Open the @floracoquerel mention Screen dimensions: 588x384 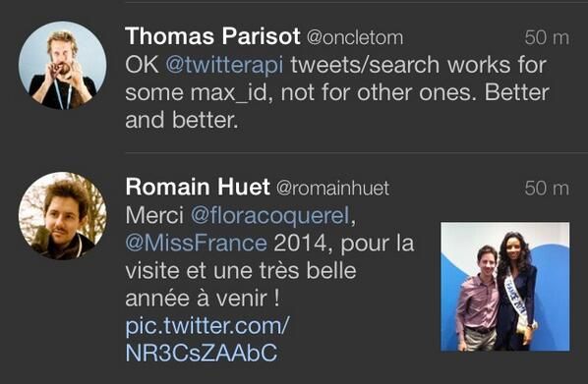(270, 215)
